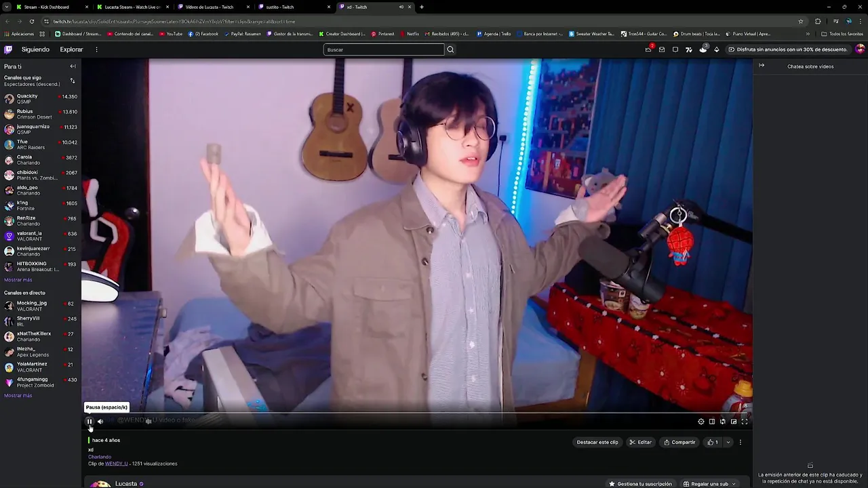This screenshot has height=488, width=868.
Task: Open Lucasta channel name link
Action: point(126,484)
